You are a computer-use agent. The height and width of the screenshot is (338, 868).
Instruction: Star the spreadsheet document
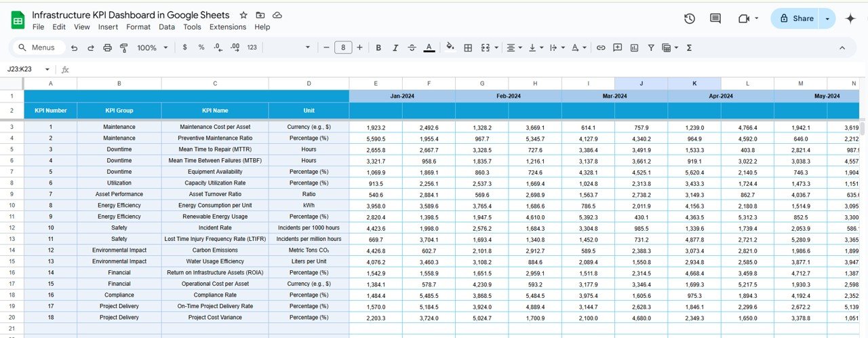[x=243, y=15]
